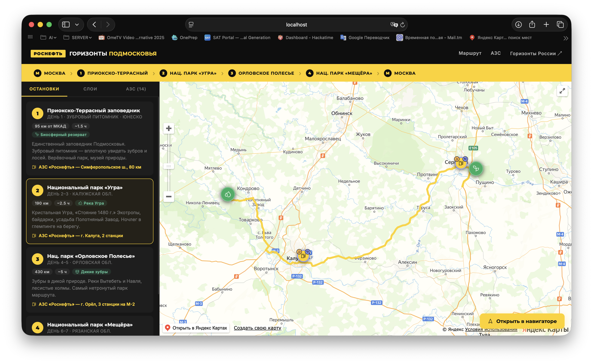Click the РОСНЕФТЬ logo badge
This screenshot has height=364, width=593.
point(48,53)
